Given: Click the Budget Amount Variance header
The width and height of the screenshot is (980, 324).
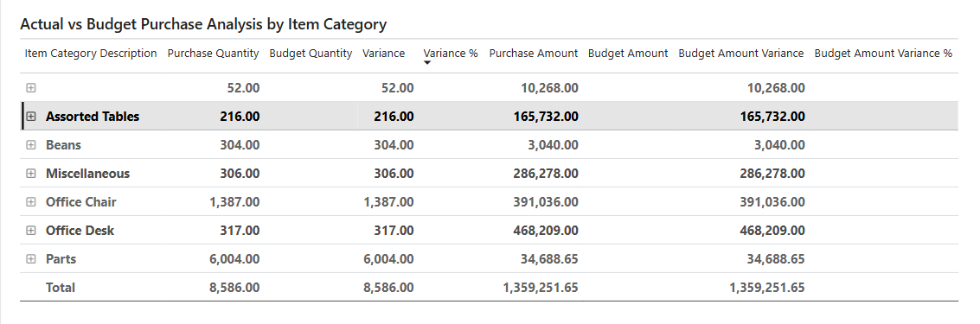Looking at the screenshot, I should tap(740, 54).
